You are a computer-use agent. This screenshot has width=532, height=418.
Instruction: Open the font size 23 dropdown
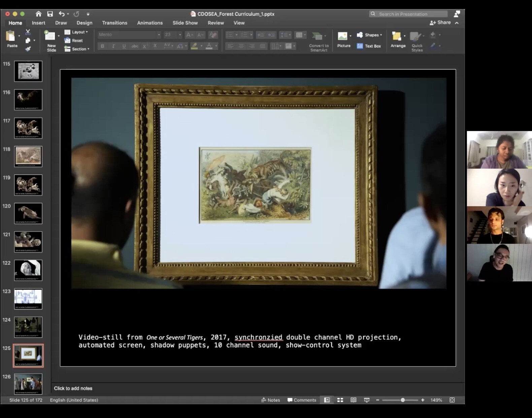pos(180,35)
